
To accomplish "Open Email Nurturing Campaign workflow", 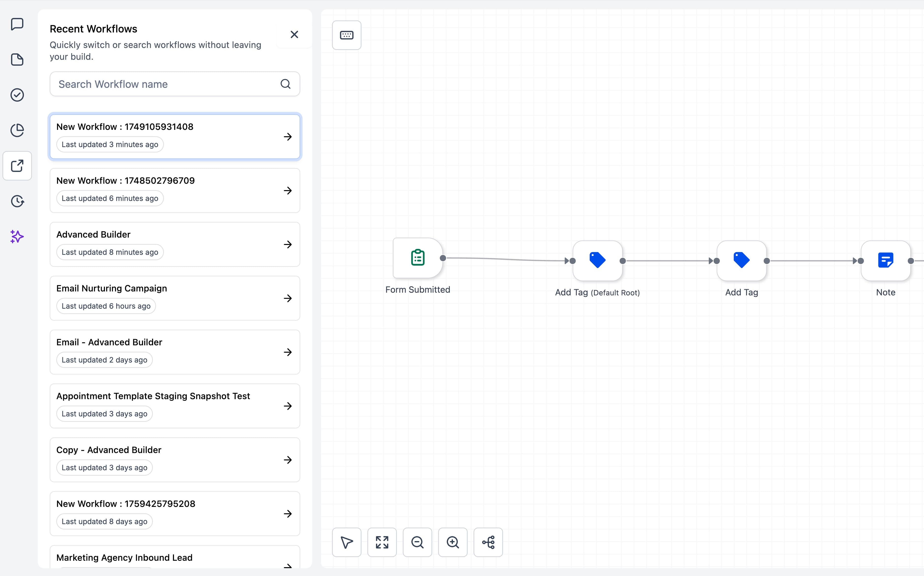I will click(175, 298).
